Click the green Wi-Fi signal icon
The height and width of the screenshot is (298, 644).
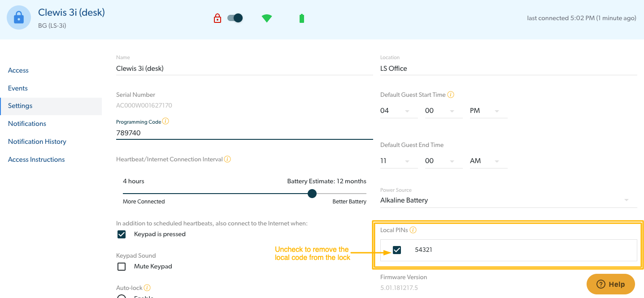[267, 18]
